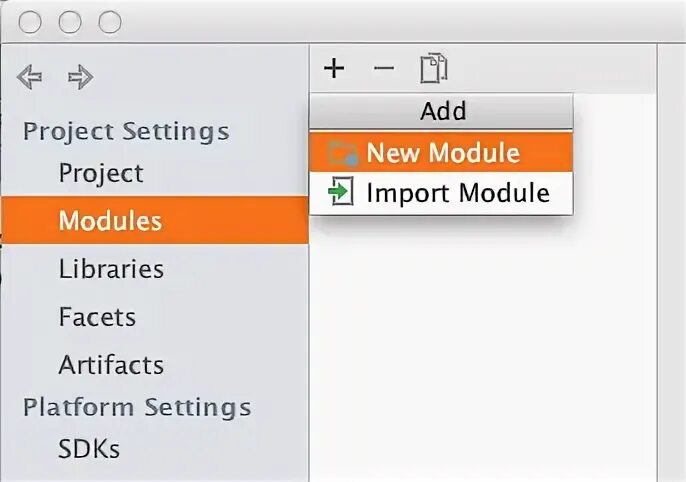Show the Facets settings page
The image size is (686, 482).
tap(97, 317)
